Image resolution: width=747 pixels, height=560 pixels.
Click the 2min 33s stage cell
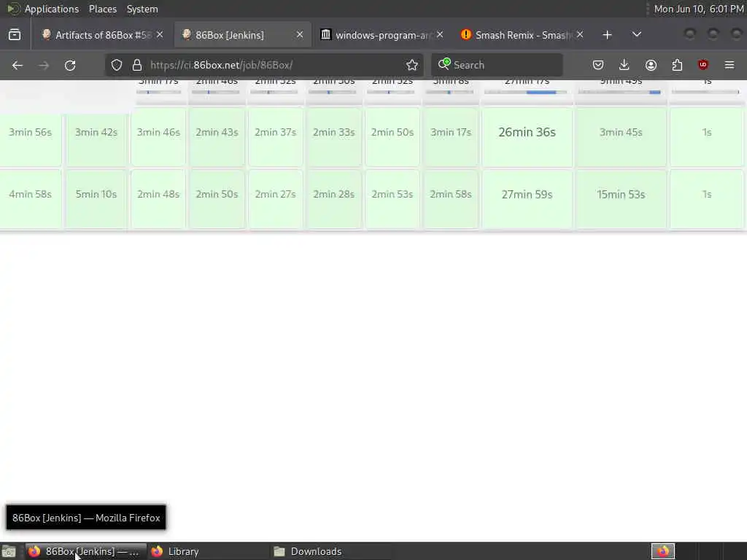point(334,137)
